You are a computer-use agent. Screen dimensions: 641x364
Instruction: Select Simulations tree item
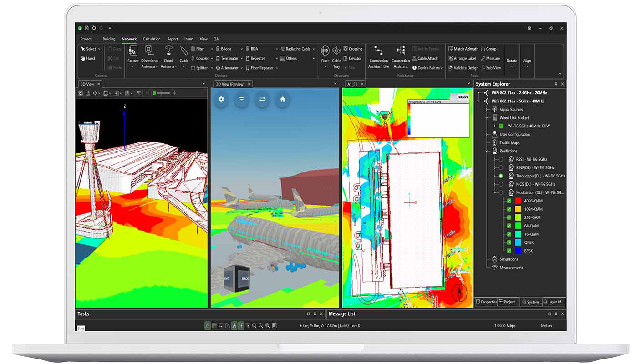509,259
